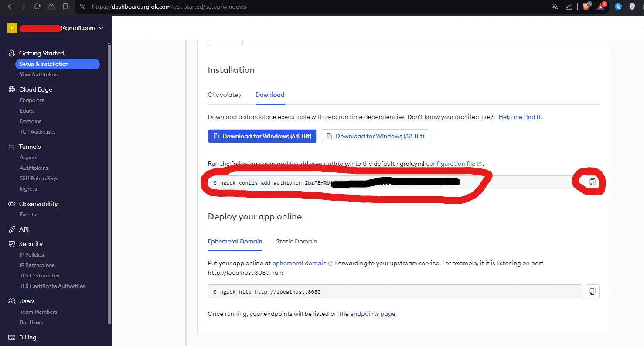Image resolution: width=644 pixels, height=346 pixels.
Task: Open TCP Addresses in sidebar
Action: tap(37, 132)
